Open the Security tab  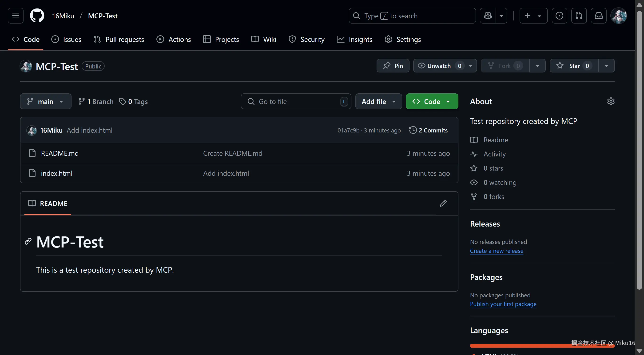(306, 39)
